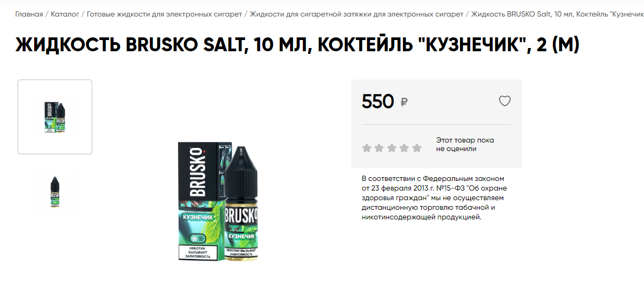Add product to favorites with heart icon
Screen dimensions: 644x308
(x=504, y=101)
